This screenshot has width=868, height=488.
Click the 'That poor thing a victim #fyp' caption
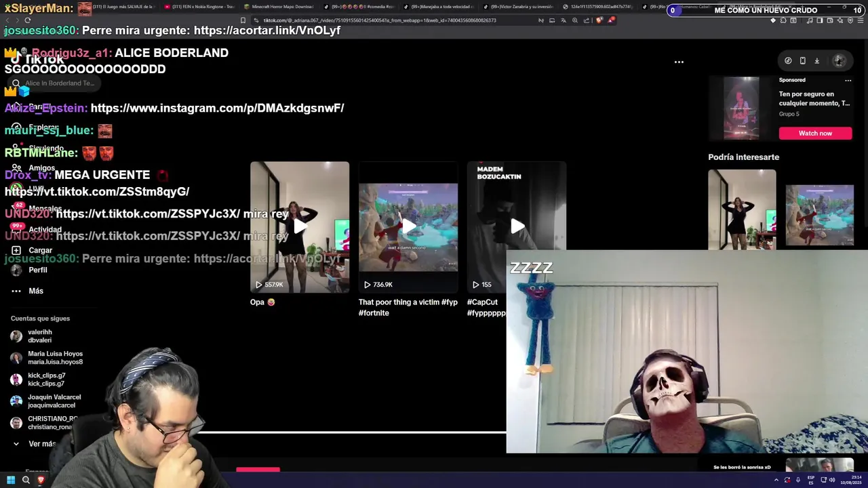point(408,308)
